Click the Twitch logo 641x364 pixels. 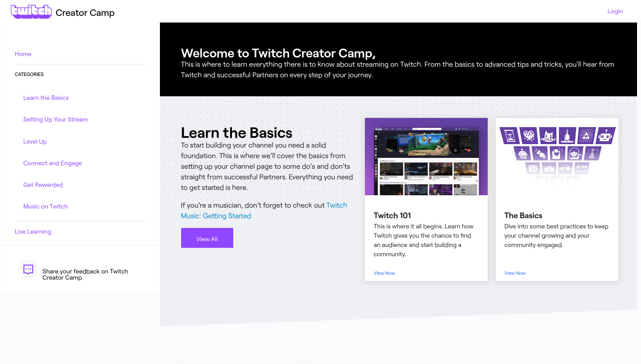(31, 11)
